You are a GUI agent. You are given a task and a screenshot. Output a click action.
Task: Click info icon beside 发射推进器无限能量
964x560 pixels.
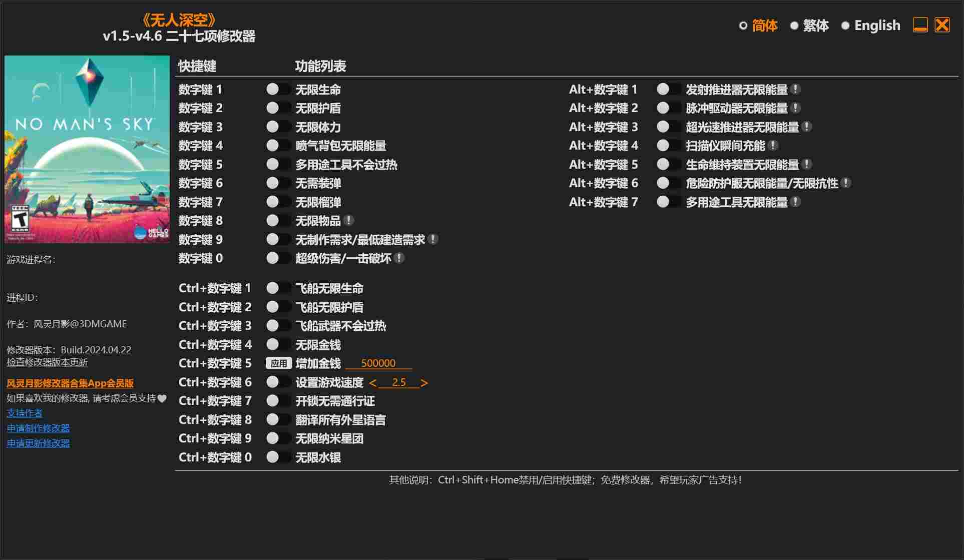[795, 90]
